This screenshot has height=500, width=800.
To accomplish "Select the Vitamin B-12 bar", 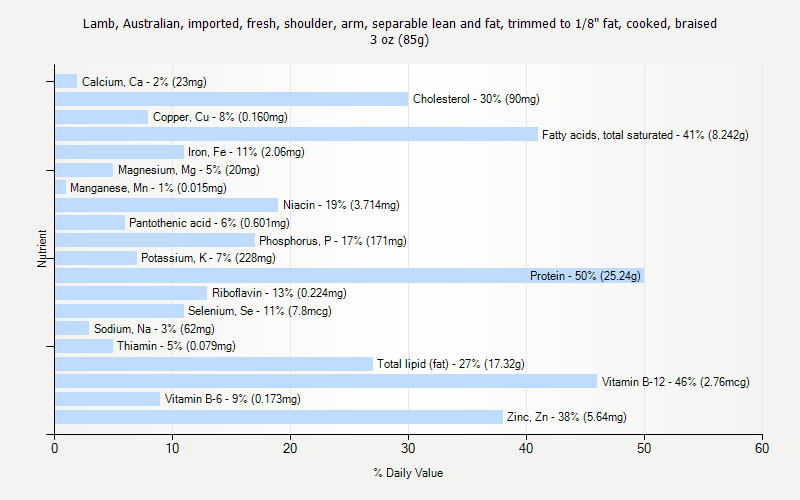I will pos(325,381).
